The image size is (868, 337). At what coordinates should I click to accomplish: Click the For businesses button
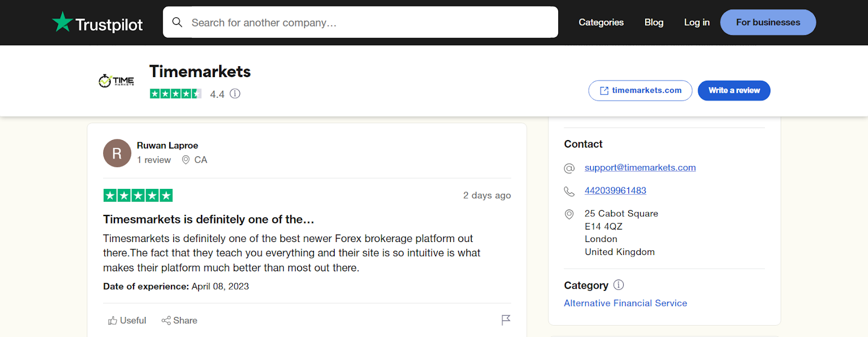point(768,22)
